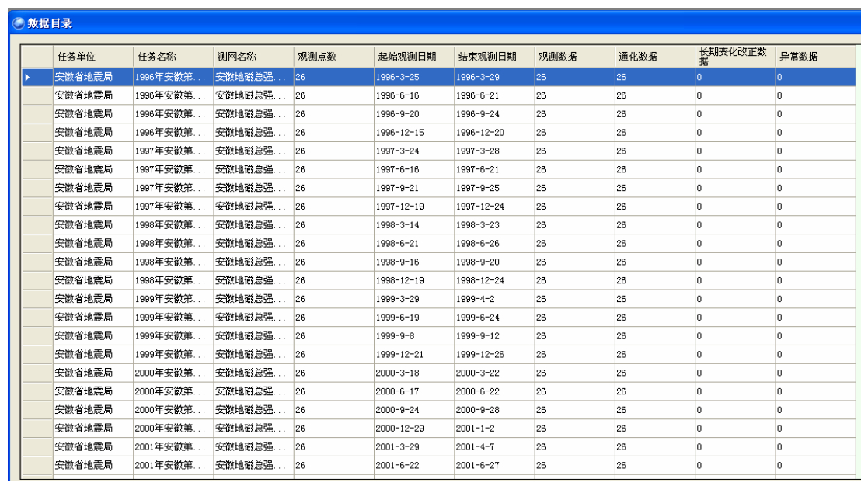The image size is (868, 486).
Task: Click the 异常数据 column header
Action: tap(815, 57)
